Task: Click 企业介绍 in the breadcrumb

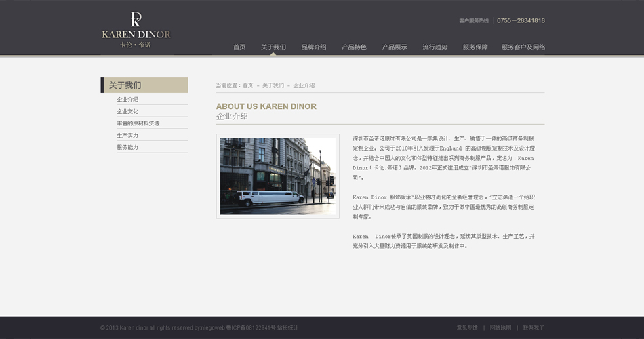Action: 304,85
